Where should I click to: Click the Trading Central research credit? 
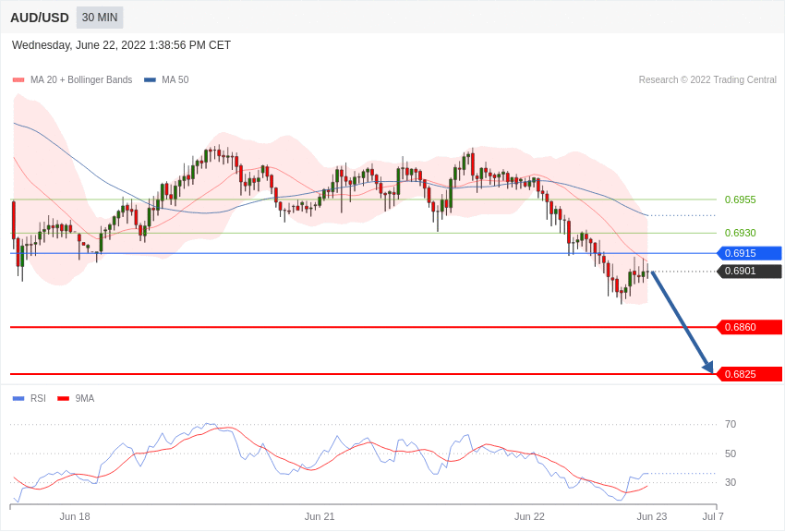click(707, 80)
